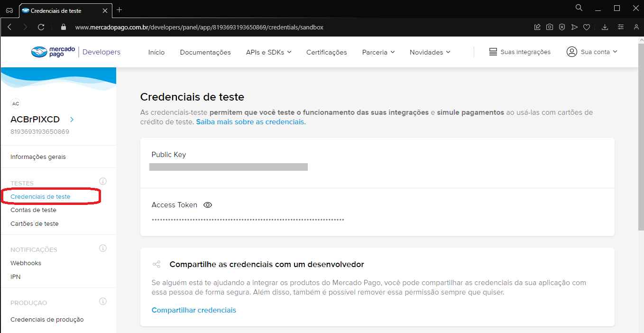Open Documentações in the top navigation

(205, 52)
